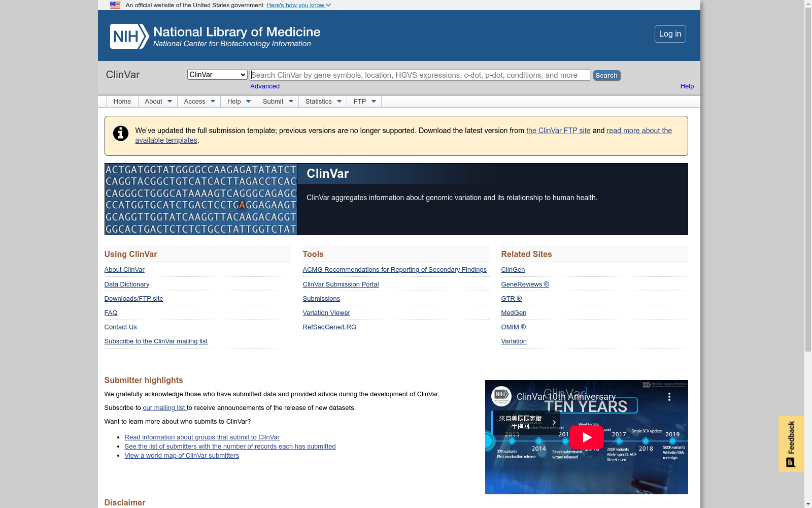Open FAQ link
Viewport: 812px width, 508px height.
tap(111, 313)
